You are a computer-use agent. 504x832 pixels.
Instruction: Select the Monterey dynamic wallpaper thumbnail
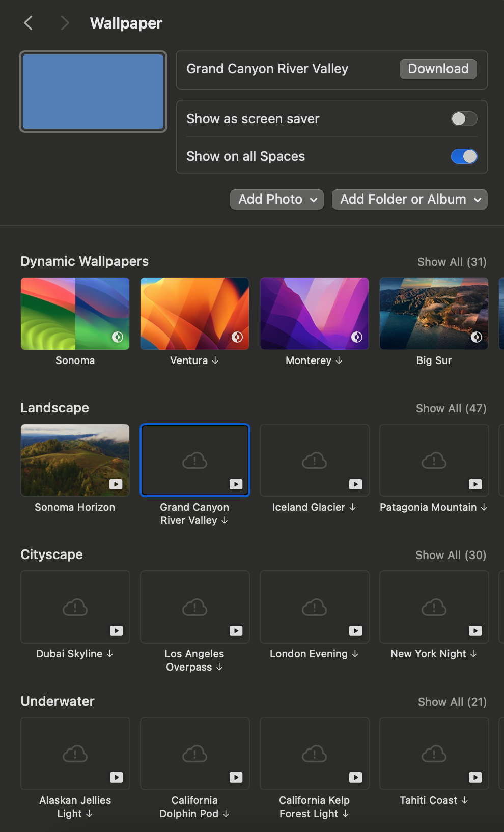tap(314, 314)
